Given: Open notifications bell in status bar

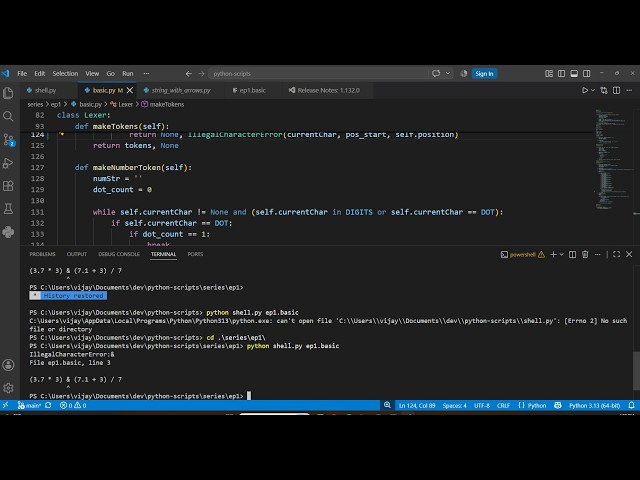Looking at the screenshot, I should [631, 405].
